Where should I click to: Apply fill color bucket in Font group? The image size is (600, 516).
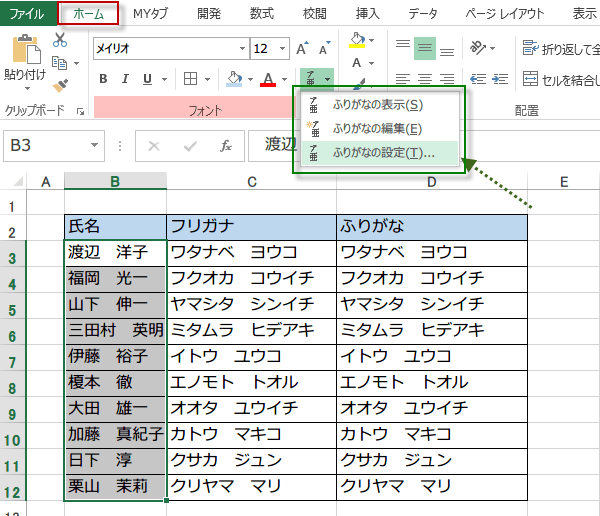(234, 79)
